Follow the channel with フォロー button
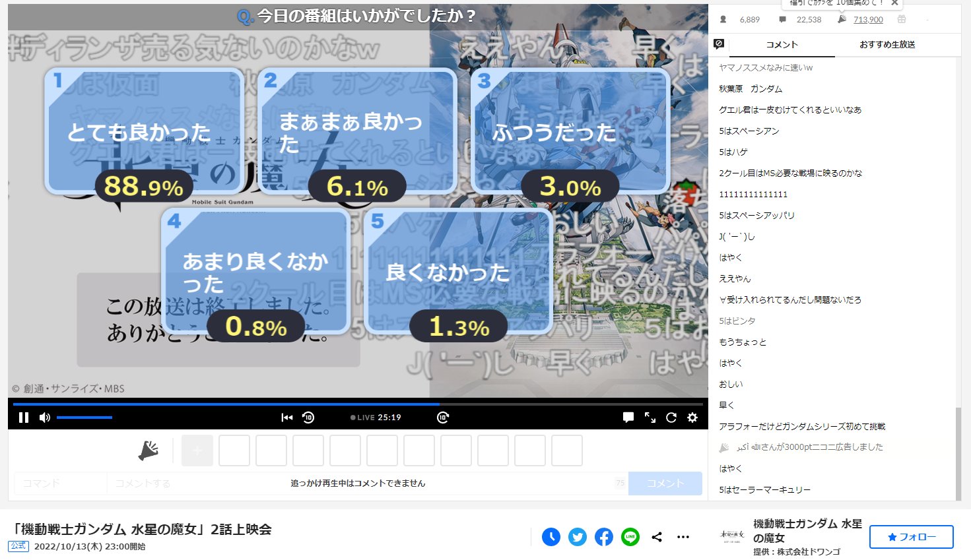The height and width of the screenshot is (560, 971). (x=912, y=537)
